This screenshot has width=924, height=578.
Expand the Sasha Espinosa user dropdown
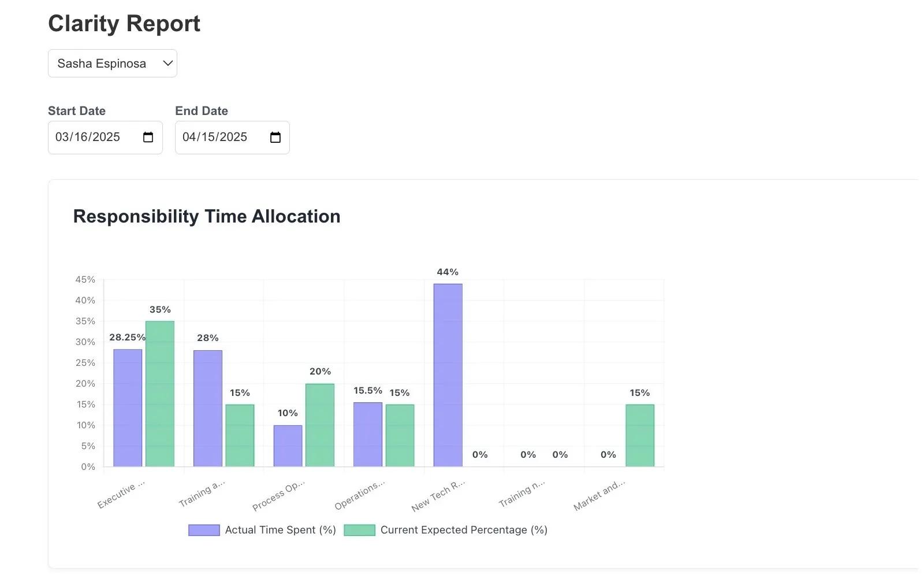point(113,64)
